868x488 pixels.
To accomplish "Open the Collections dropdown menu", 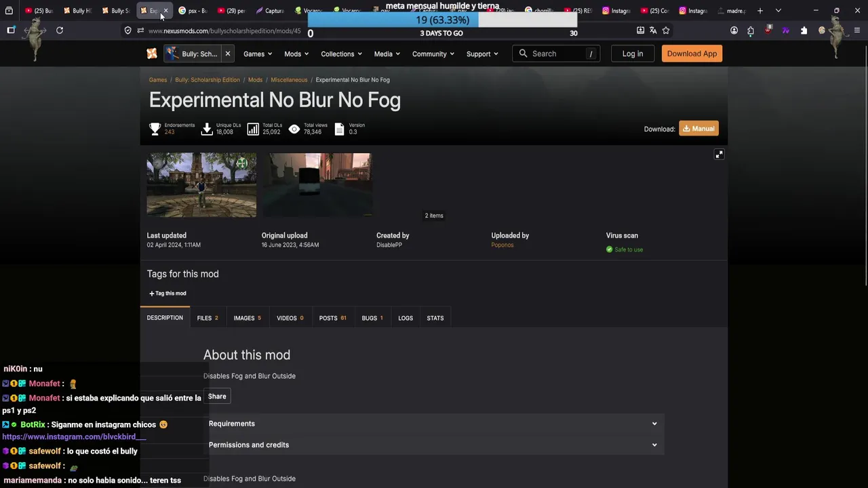I will click(x=341, y=54).
